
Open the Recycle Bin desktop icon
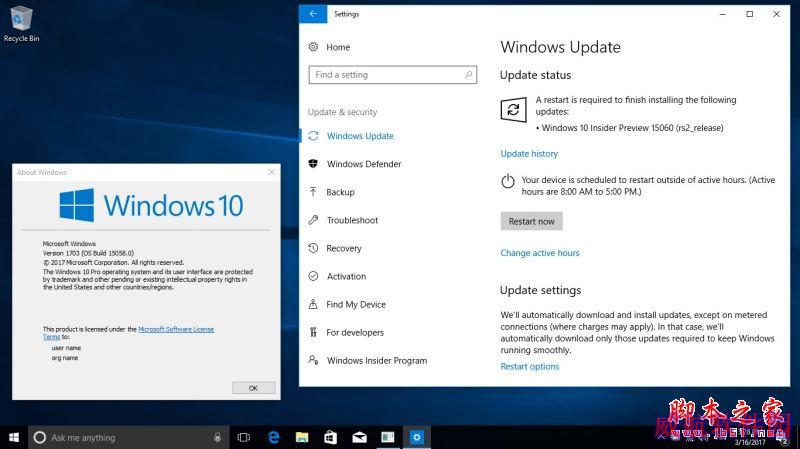pos(21,23)
